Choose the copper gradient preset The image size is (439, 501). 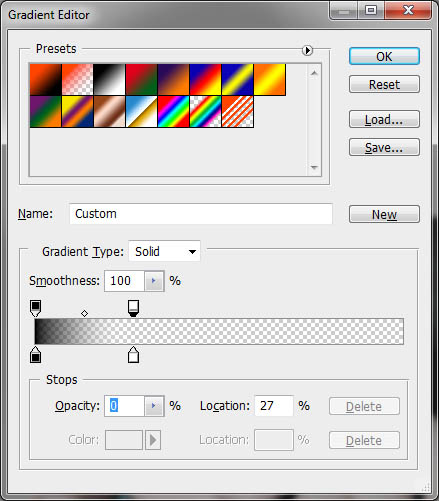click(x=109, y=112)
